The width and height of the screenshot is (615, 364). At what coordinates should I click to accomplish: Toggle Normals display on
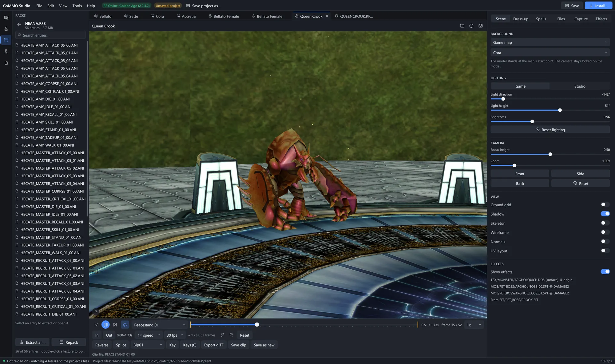coord(605,241)
